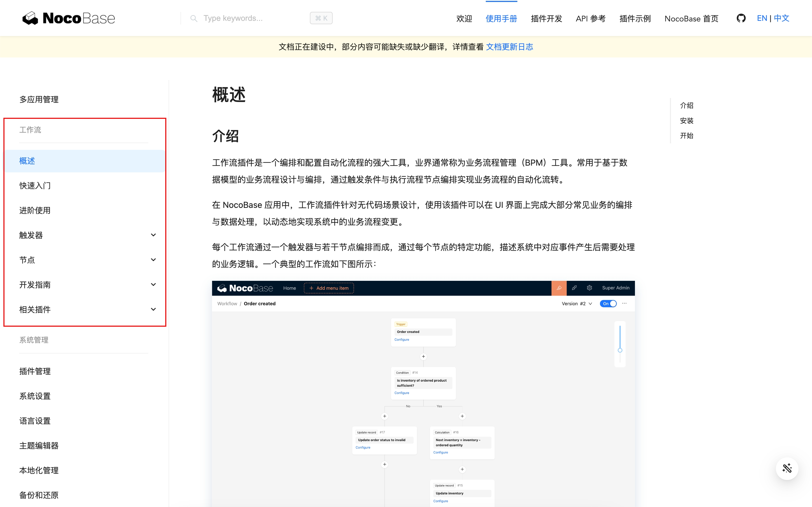The height and width of the screenshot is (507, 812).
Task: Click the NocoBase logo in header
Action: pos(69,18)
